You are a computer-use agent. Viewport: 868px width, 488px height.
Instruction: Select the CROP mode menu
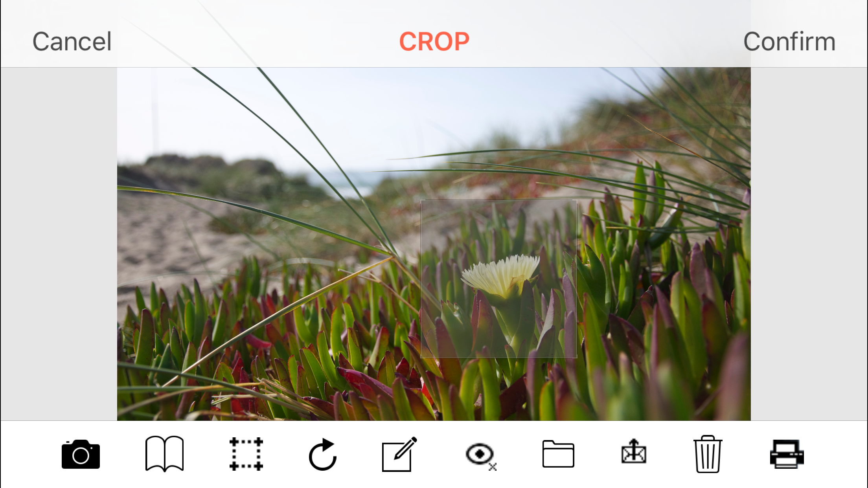pyautogui.click(x=433, y=40)
